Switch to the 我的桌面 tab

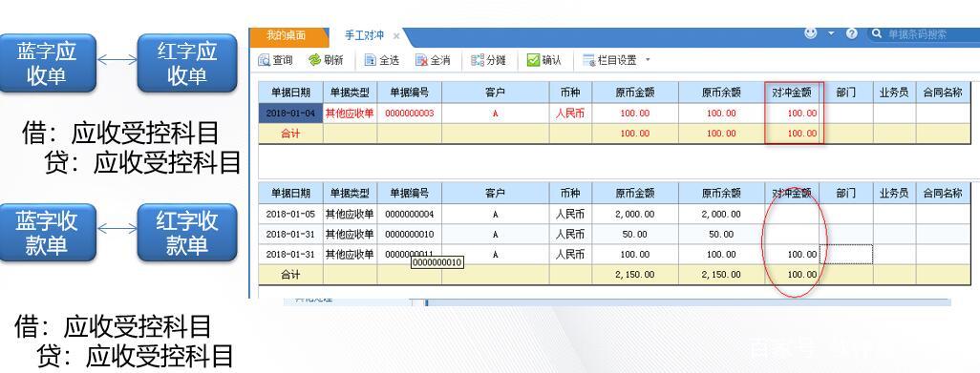pos(287,36)
